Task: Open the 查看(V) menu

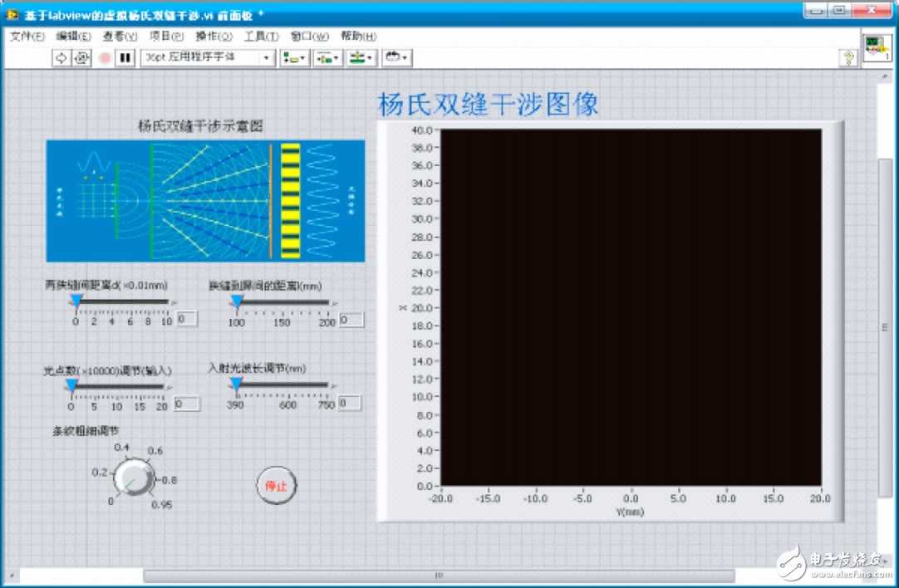Action: (120, 36)
